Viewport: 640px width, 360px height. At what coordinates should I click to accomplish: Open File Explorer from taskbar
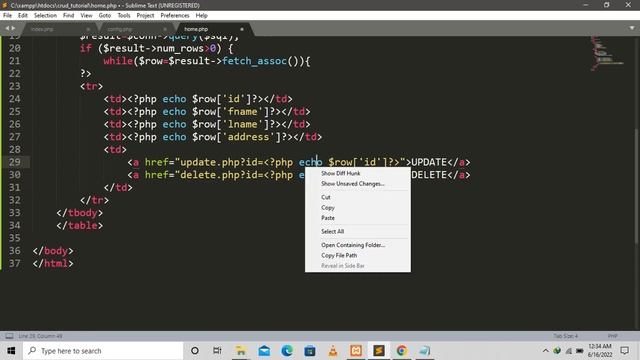pyautogui.click(x=241, y=351)
